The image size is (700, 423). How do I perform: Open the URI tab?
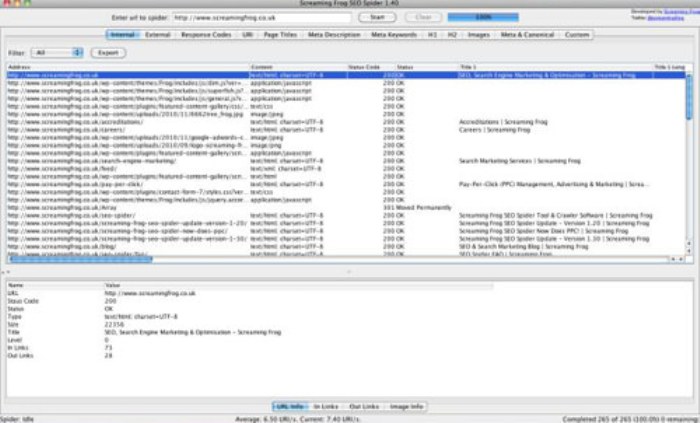pyautogui.click(x=247, y=35)
